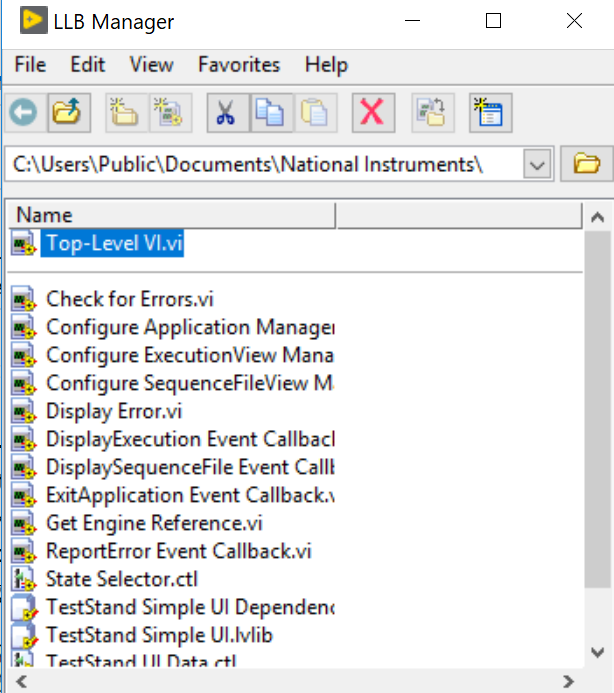Select Top-Level VI.vi in the list
The width and height of the screenshot is (614, 693).
pyautogui.click(x=112, y=243)
